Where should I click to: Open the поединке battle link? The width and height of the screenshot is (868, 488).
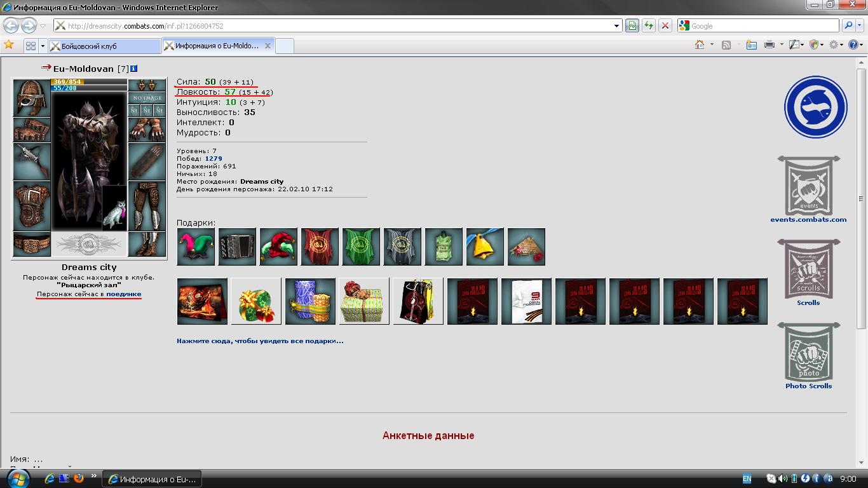tap(124, 294)
